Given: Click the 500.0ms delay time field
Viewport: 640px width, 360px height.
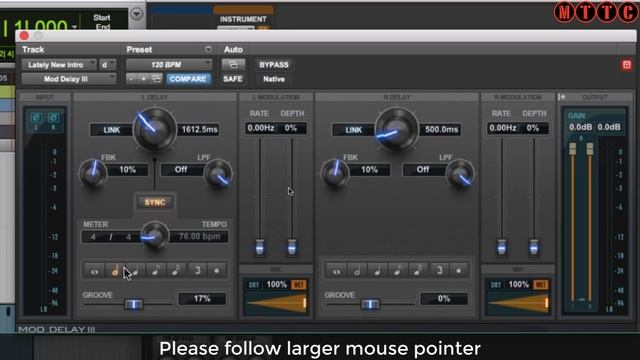Looking at the screenshot, I should coord(441,130).
